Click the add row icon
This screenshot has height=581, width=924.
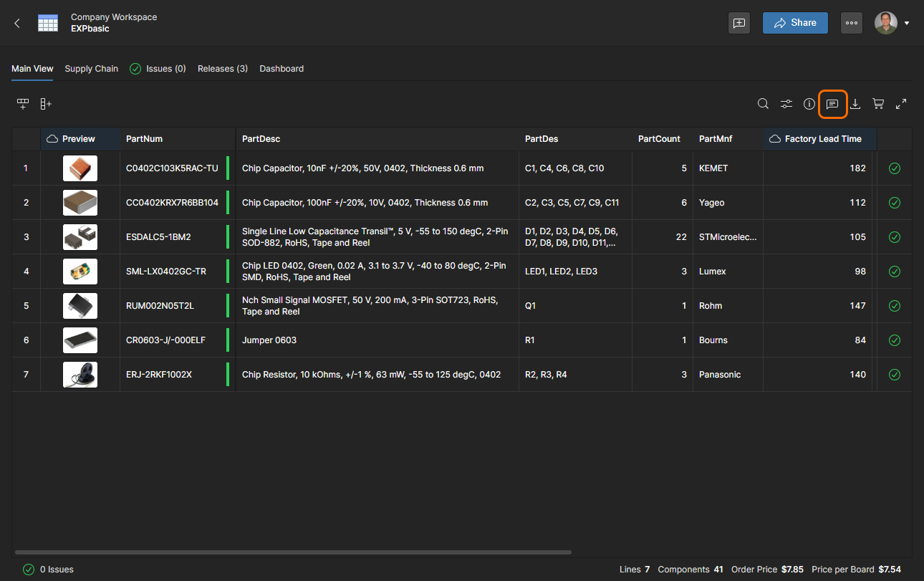click(23, 104)
